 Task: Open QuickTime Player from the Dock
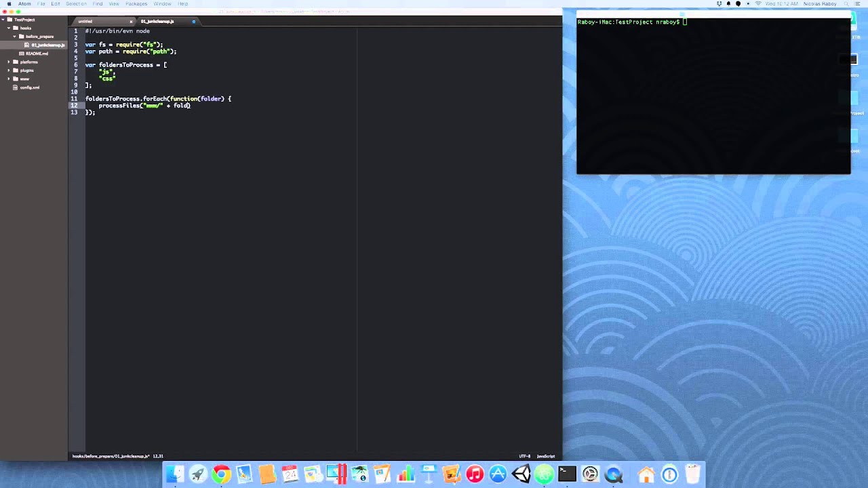click(613, 474)
